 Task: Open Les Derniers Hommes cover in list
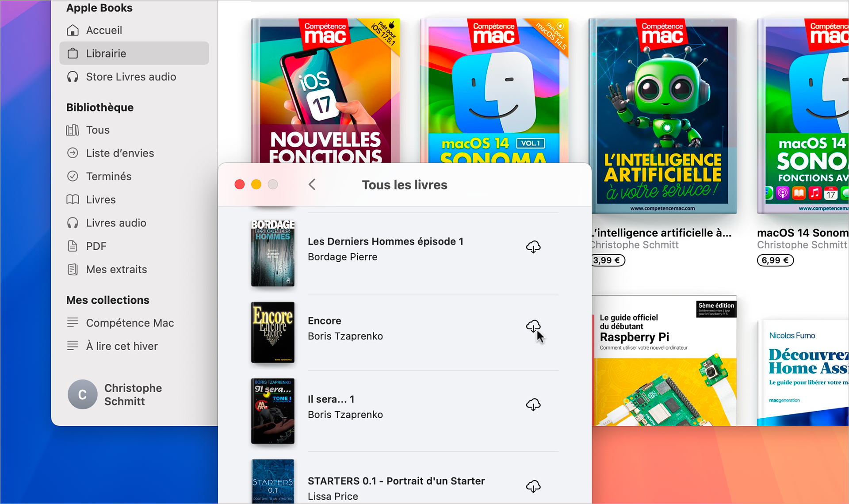[x=273, y=253]
